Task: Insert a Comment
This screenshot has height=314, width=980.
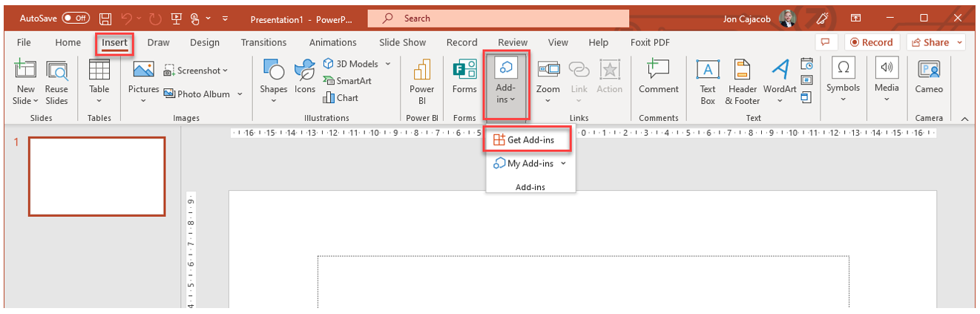Action: coord(659,78)
